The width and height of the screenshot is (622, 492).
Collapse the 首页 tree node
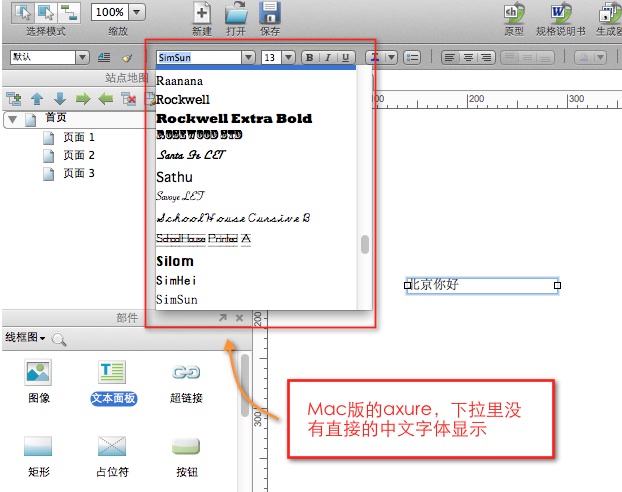point(12,119)
